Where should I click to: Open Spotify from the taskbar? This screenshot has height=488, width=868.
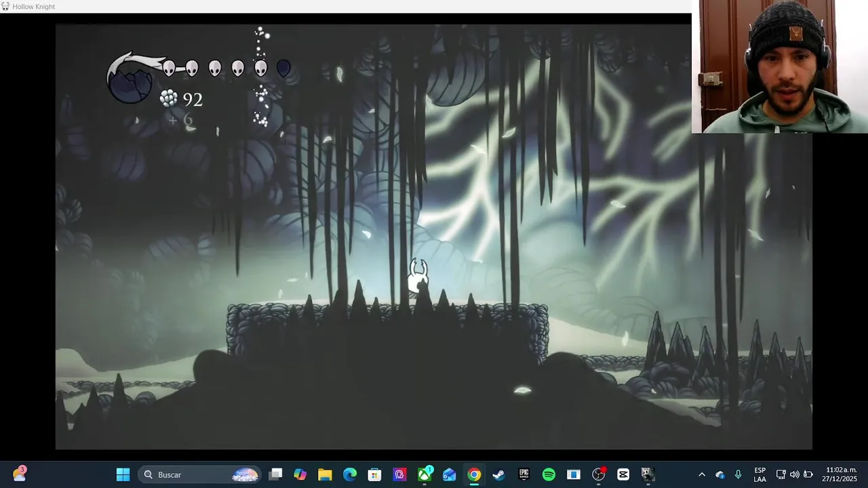coord(549,474)
